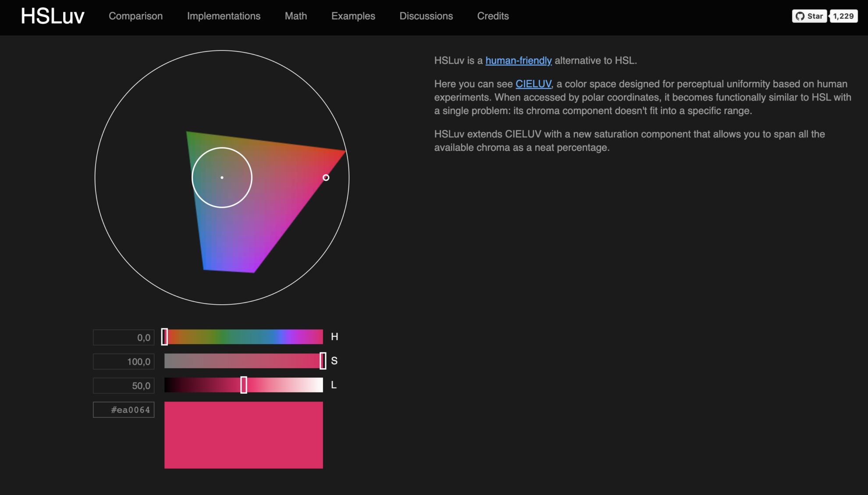Open the Implementations page
This screenshot has height=495, width=868.
click(224, 16)
